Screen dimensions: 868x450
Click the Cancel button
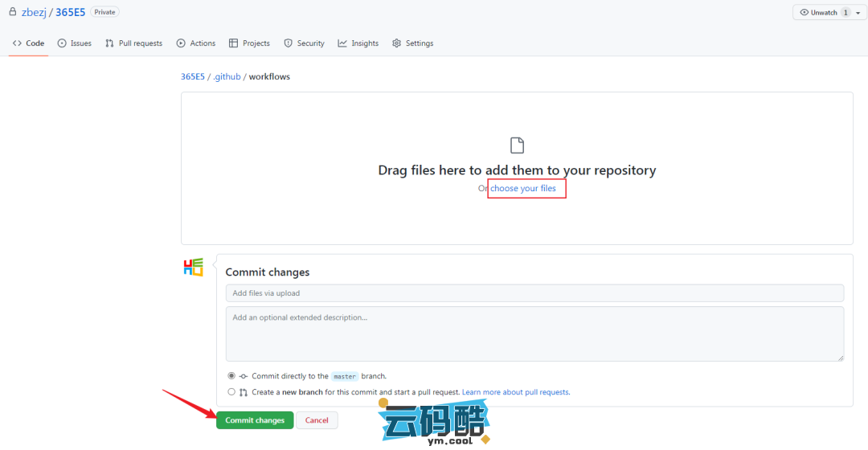coord(317,420)
